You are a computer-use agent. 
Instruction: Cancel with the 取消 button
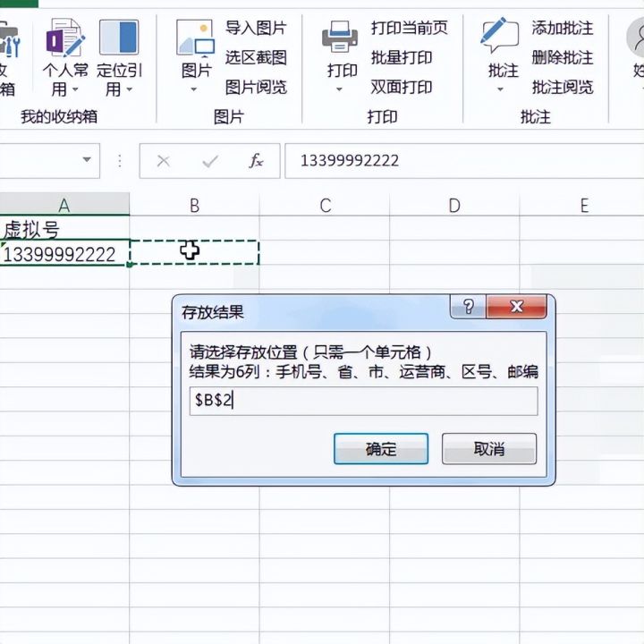[x=489, y=449]
